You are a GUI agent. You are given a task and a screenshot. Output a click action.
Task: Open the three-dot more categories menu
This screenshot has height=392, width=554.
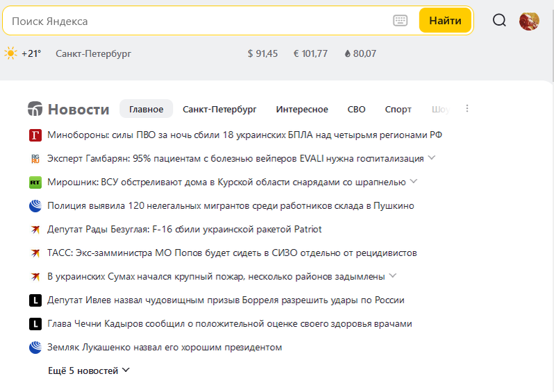(467, 108)
